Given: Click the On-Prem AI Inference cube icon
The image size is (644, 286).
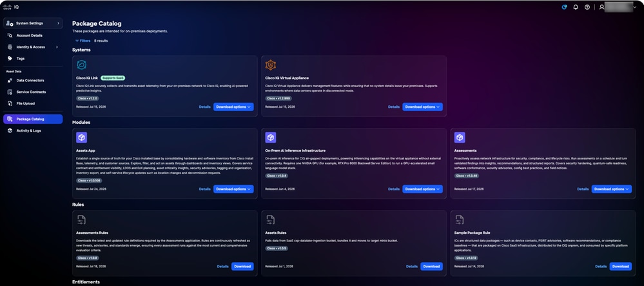Looking at the screenshot, I should (270, 138).
